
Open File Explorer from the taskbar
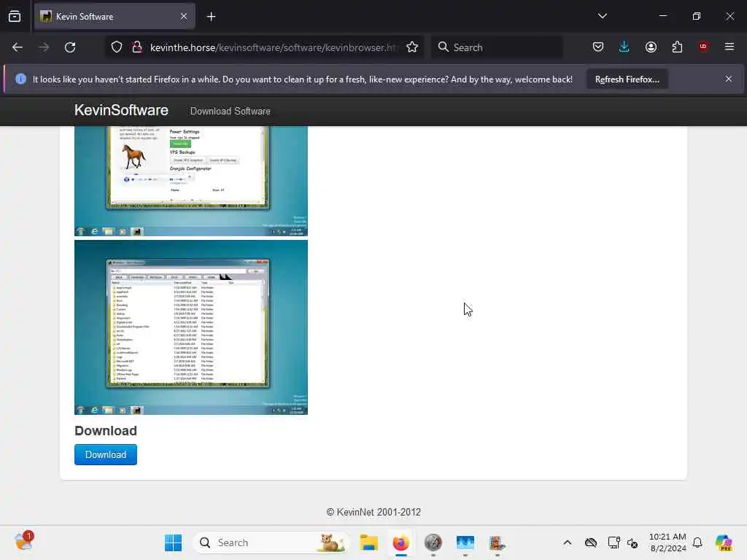368,542
